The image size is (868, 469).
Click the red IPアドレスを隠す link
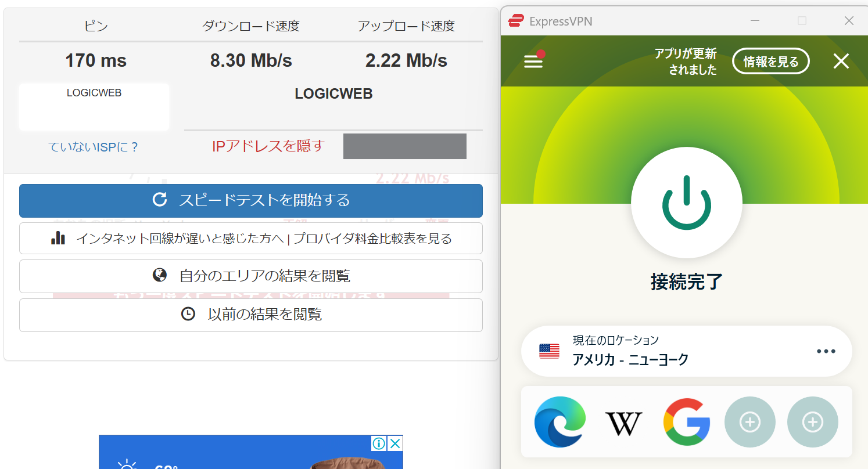coord(268,146)
